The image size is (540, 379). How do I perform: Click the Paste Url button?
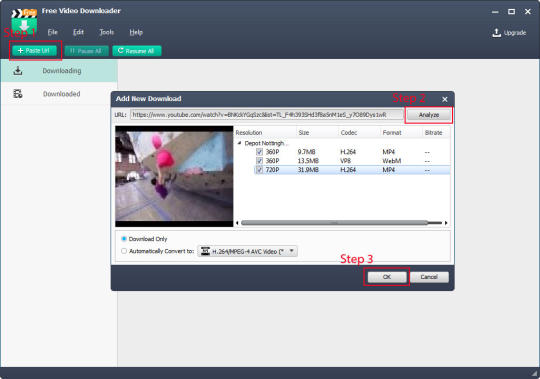tap(34, 51)
